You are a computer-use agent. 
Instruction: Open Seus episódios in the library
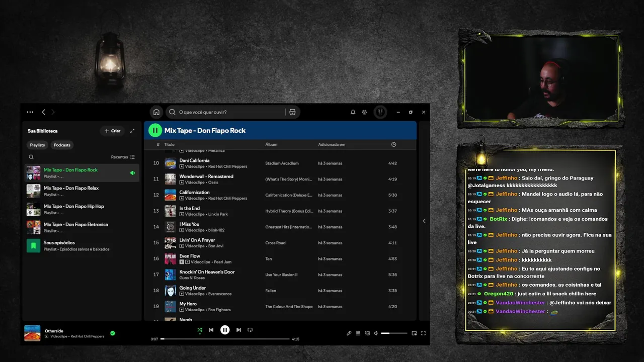pyautogui.click(x=82, y=246)
